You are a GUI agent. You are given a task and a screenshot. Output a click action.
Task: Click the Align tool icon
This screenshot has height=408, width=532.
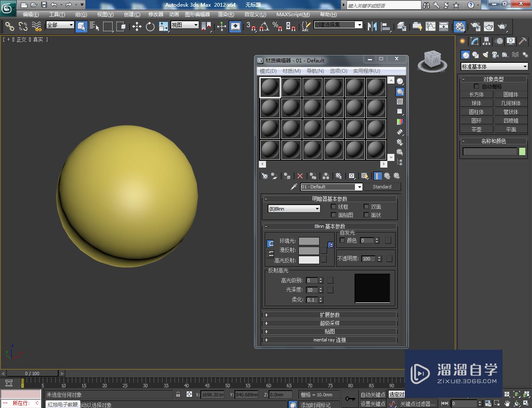(386, 27)
